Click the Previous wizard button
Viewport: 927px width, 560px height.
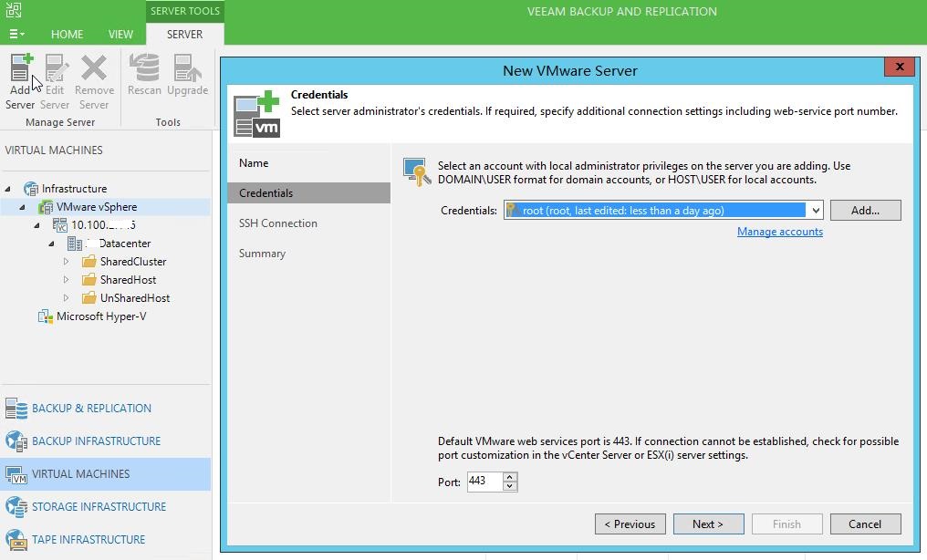(x=630, y=524)
